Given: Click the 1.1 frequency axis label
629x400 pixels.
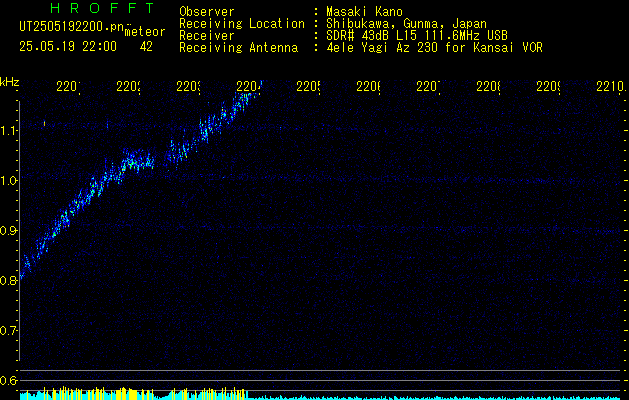Looking at the screenshot, I should click(8, 130).
